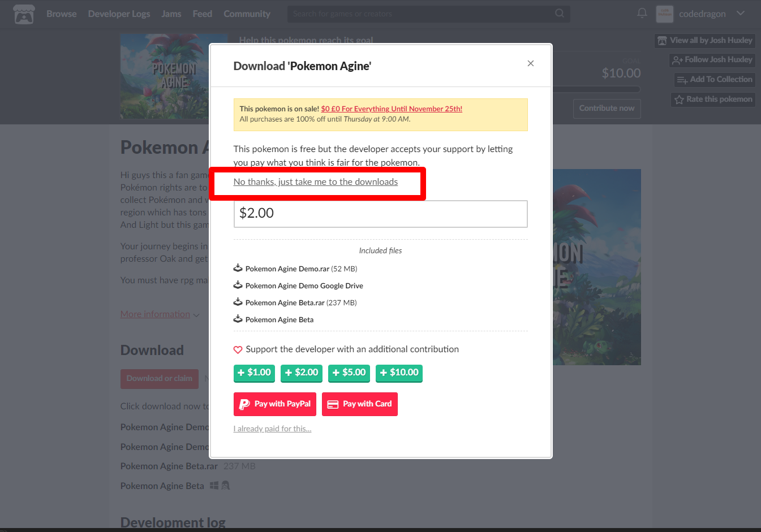Open the Community page
Viewport: 761px width, 532px height.
coord(247,14)
